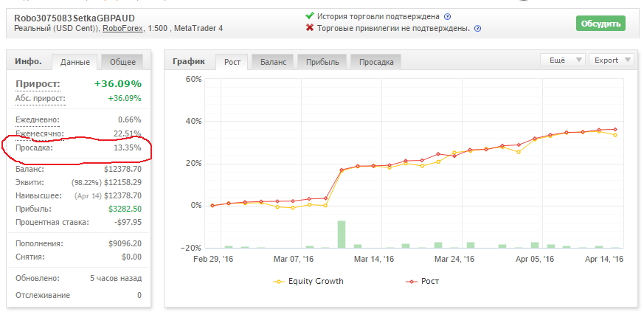This screenshot has height=323, width=644.
Task: Click the first chart data point at 0%
Action: (x=212, y=206)
